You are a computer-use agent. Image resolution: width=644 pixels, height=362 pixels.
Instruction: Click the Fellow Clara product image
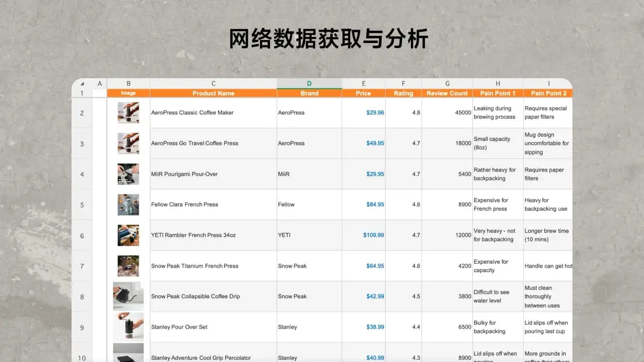[x=128, y=204]
